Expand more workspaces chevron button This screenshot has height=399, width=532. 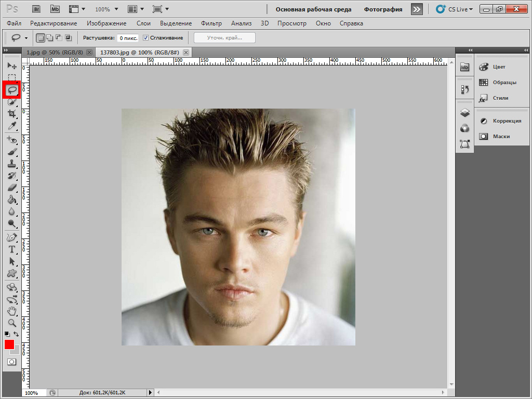pos(417,9)
